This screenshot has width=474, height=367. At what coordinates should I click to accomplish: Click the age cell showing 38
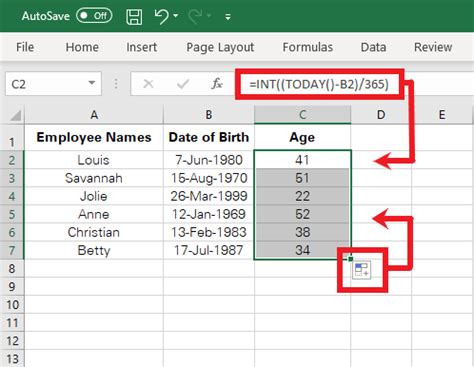[302, 232]
